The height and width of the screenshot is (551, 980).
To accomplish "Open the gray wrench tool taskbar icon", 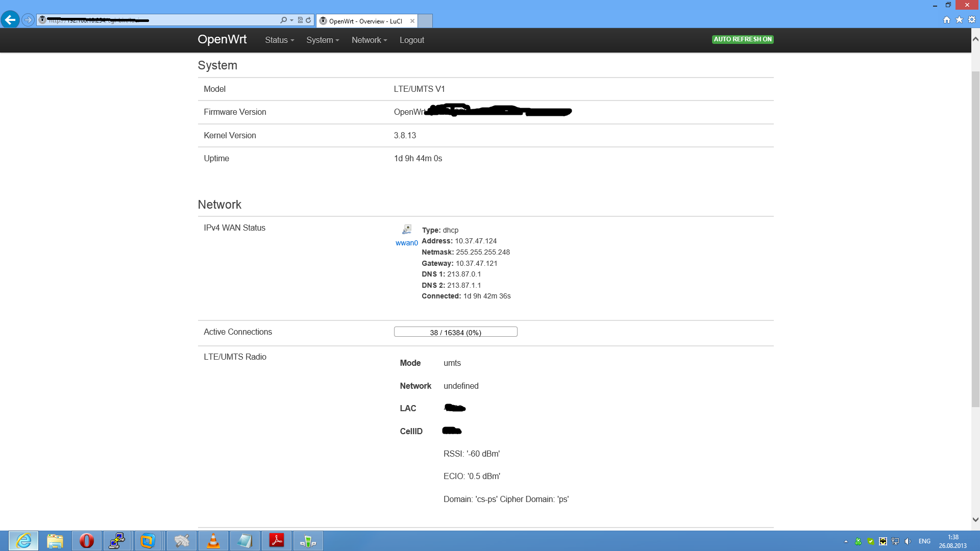I will [182, 541].
